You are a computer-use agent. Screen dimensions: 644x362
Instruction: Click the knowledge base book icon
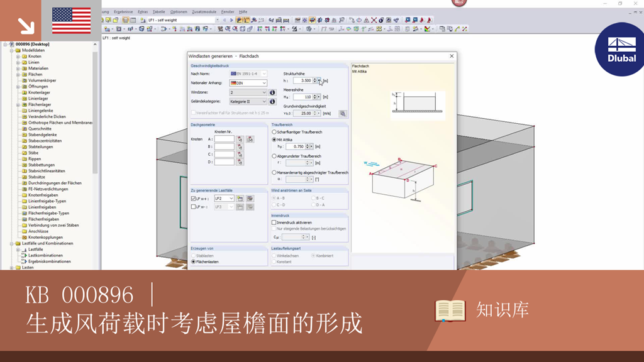[450, 310]
